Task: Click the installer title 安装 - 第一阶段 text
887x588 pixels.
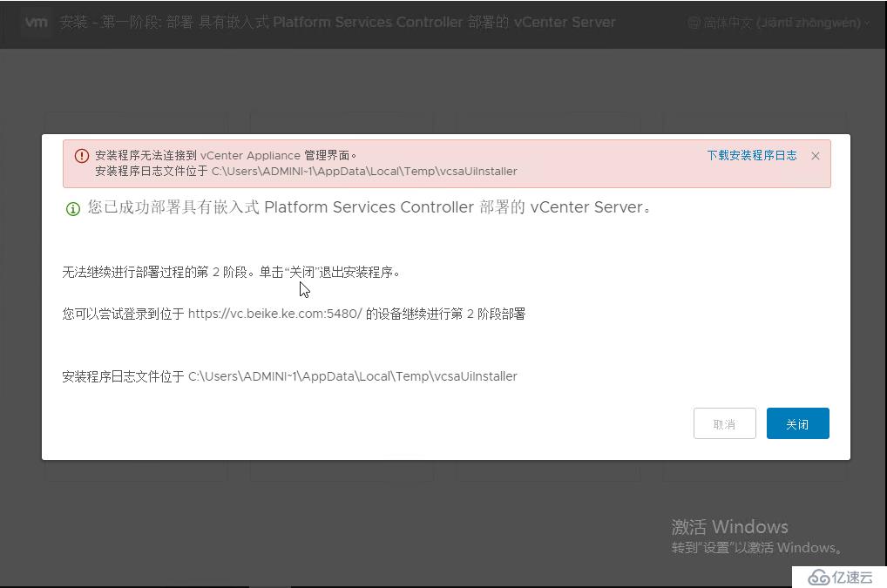Action: tap(338, 22)
